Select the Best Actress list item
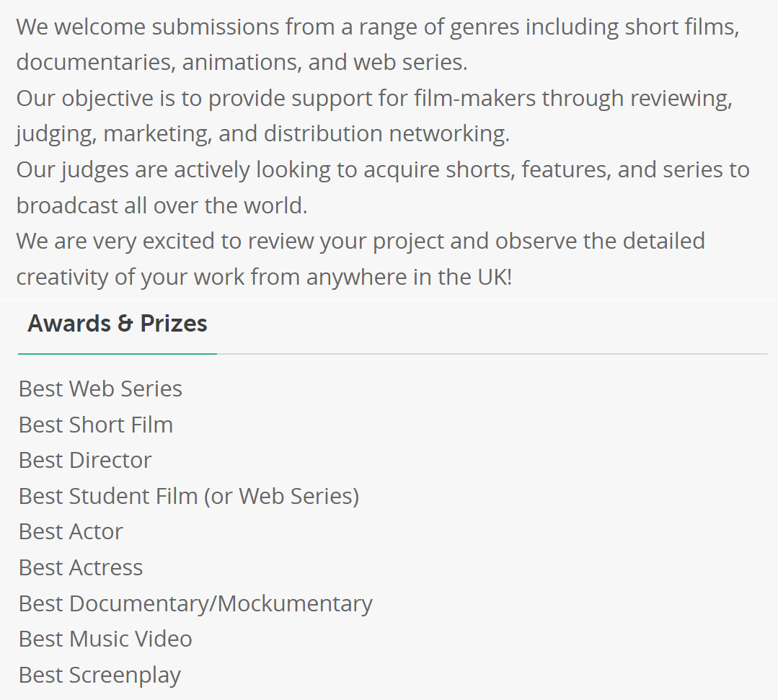This screenshot has height=700, width=778. [81, 568]
